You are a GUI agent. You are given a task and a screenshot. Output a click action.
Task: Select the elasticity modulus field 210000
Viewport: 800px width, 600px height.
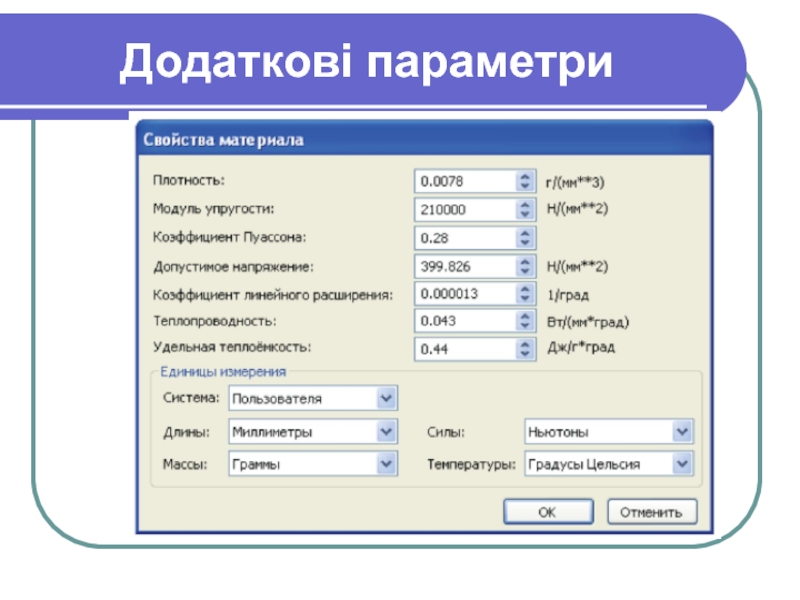(x=464, y=210)
